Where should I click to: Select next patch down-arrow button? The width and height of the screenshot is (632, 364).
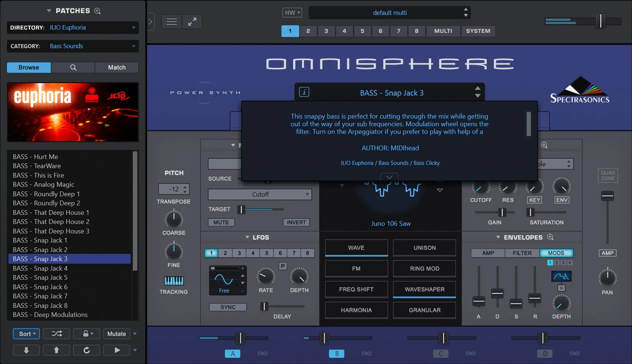tap(26, 350)
